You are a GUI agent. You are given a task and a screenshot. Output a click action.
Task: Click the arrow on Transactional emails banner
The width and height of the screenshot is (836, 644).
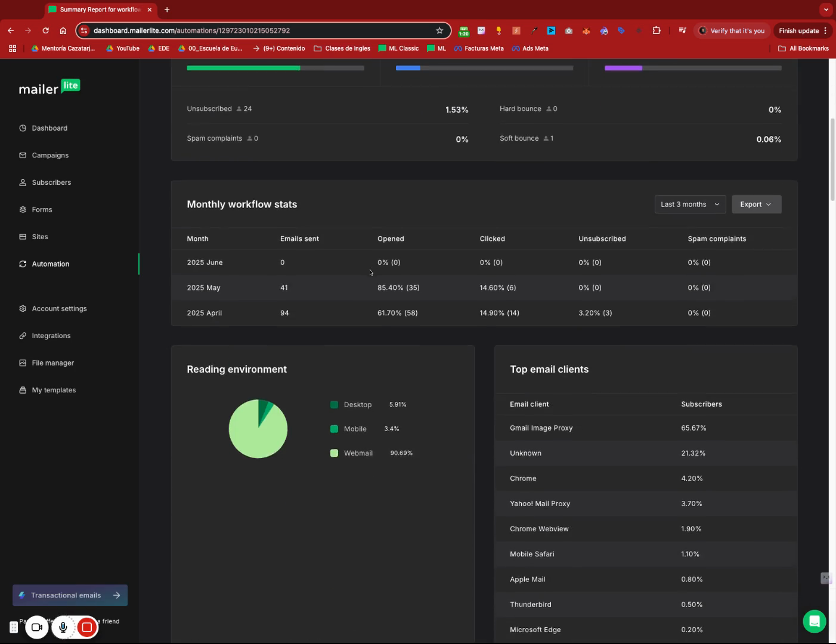(117, 595)
